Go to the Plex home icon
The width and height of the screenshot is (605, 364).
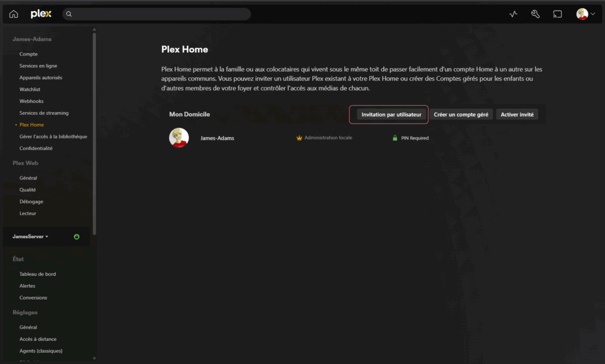click(14, 14)
